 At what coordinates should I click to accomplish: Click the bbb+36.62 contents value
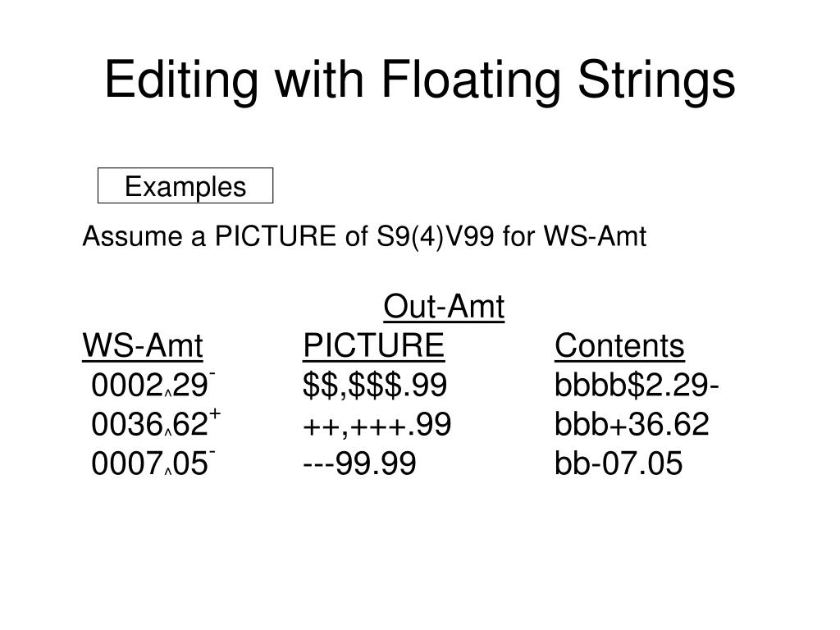[632, 425]
